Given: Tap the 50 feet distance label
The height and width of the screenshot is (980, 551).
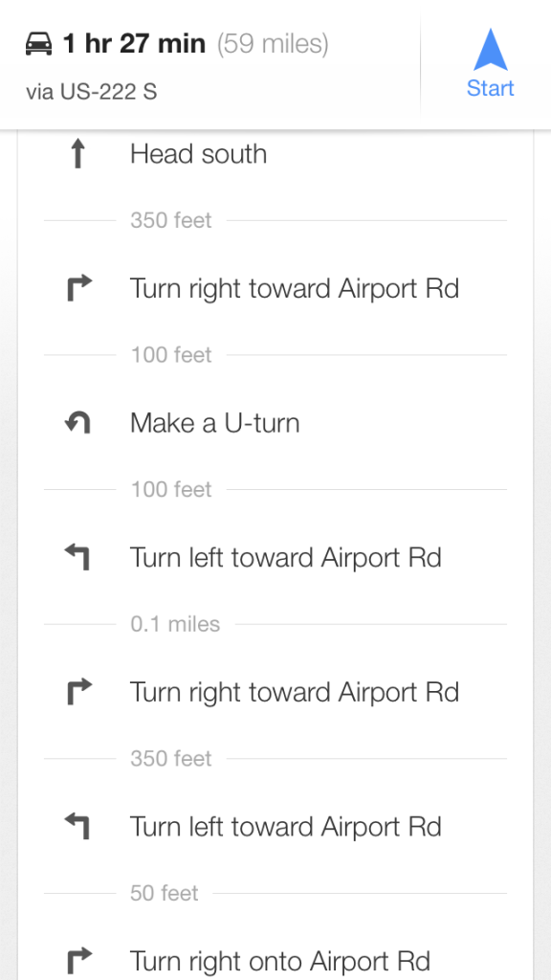Looking at the screenshot, I should click(165, 893).
